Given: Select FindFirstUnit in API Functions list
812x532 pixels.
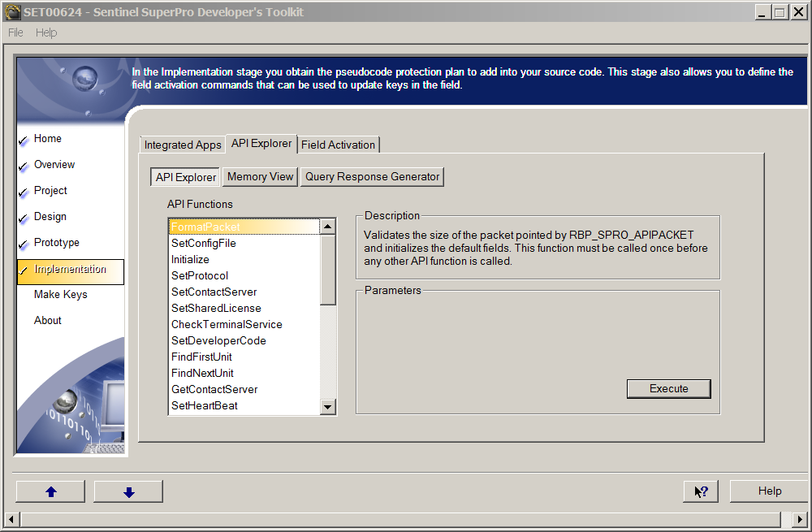Looking at the screenshot, I should (201, 357).
